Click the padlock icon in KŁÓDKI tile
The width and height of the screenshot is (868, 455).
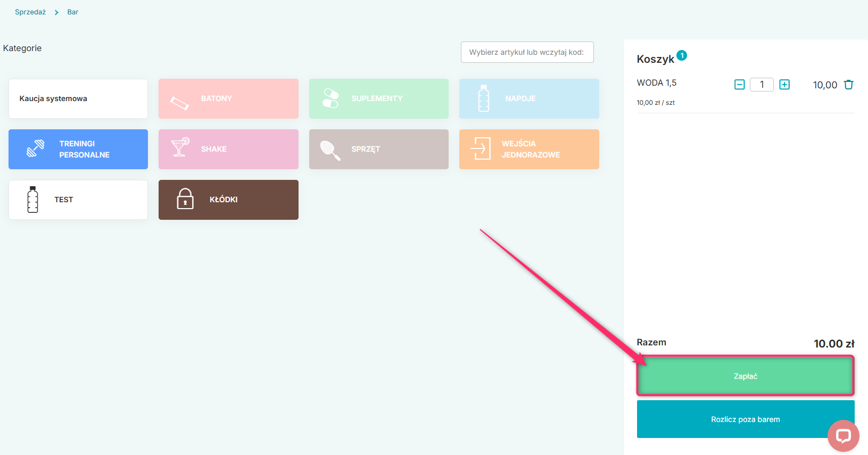[185, 199]
